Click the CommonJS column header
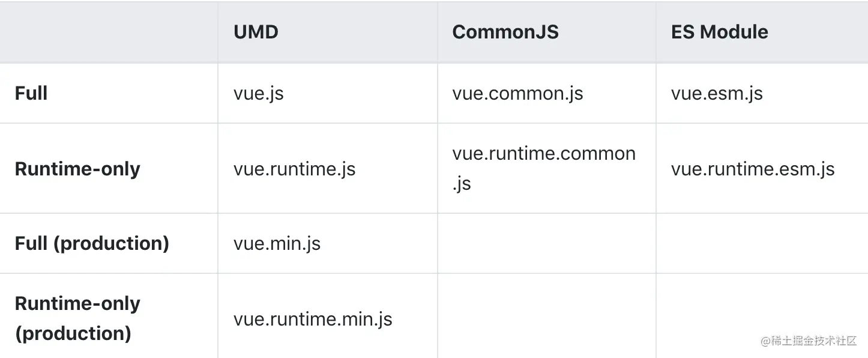Viewport: 868px width, 358px height. click(x=505, y=32)
